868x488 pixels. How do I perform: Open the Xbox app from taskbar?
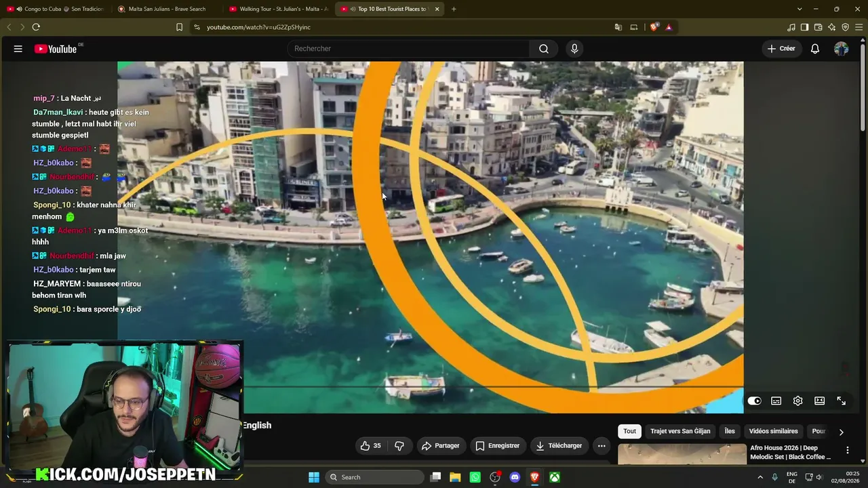point(555,477)
